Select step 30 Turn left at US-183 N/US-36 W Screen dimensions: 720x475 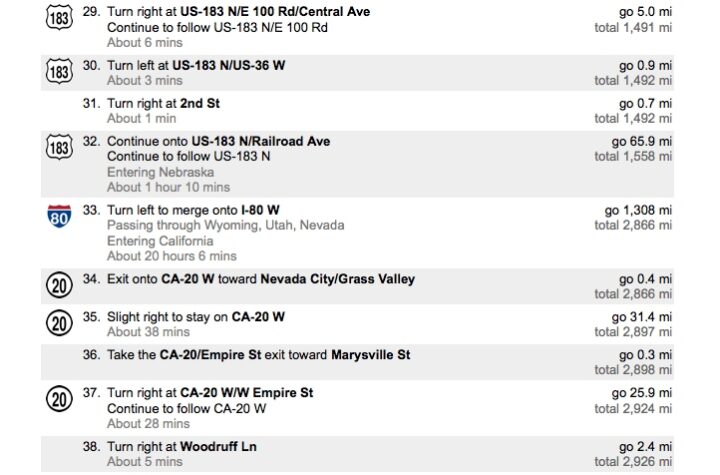click(x=357, y=73)
